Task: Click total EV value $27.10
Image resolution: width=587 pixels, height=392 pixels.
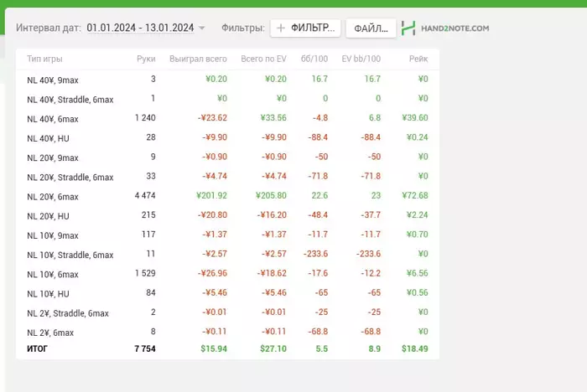Action: tap(273, 348)
